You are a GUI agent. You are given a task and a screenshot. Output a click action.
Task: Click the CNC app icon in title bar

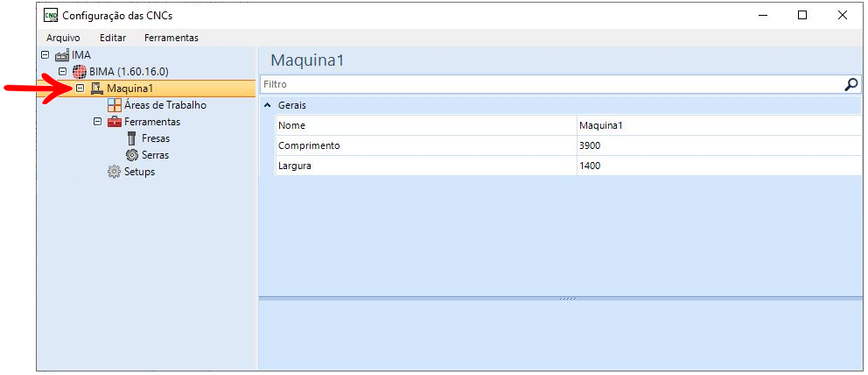[51, 16]
